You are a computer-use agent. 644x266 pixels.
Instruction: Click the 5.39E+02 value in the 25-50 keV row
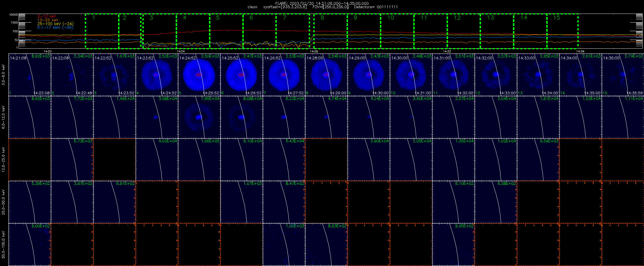[x=41, y=184]
